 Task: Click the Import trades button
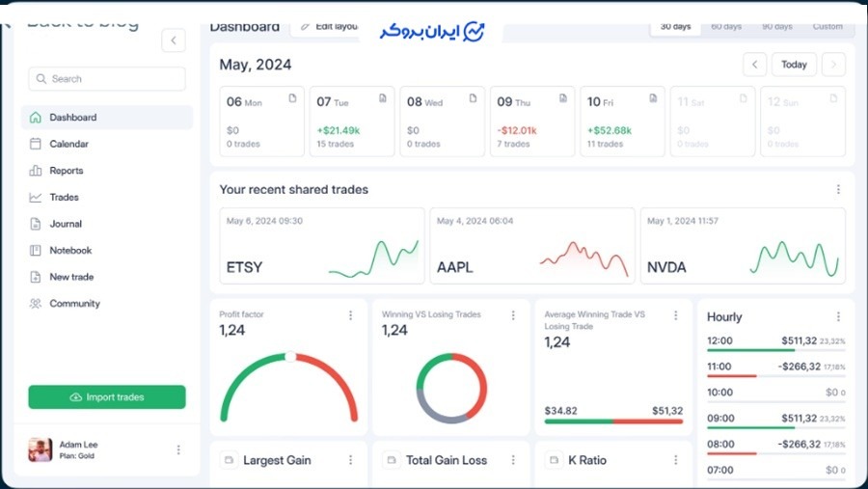click(107, 397)
